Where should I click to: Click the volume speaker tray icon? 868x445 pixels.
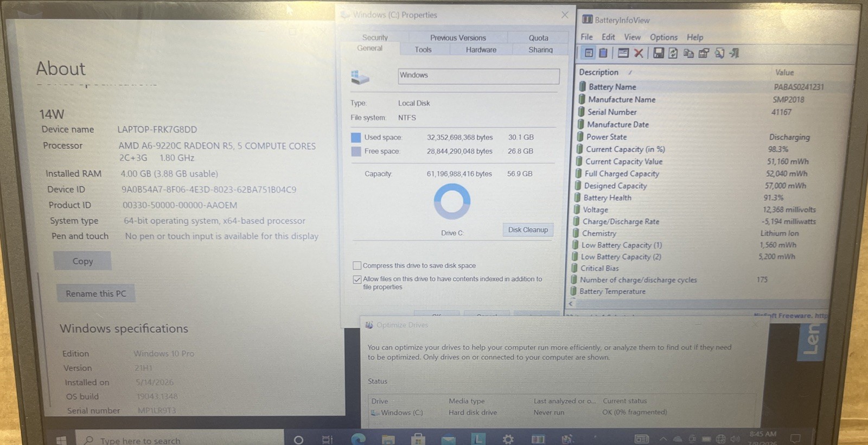735,439
